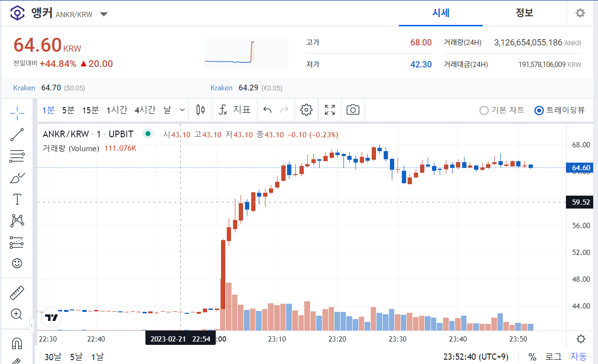Image resolution: width=598 pixels, height=364 pixels.
Task: Activate the zoom in tool
Action: pyautogui.click(x=17, y=314)
